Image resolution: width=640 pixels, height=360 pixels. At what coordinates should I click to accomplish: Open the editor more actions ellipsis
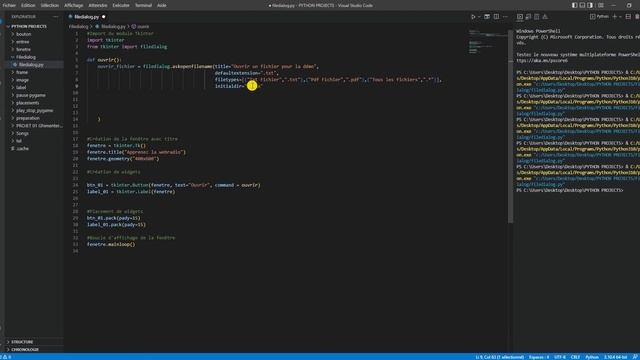click(505, 17)
